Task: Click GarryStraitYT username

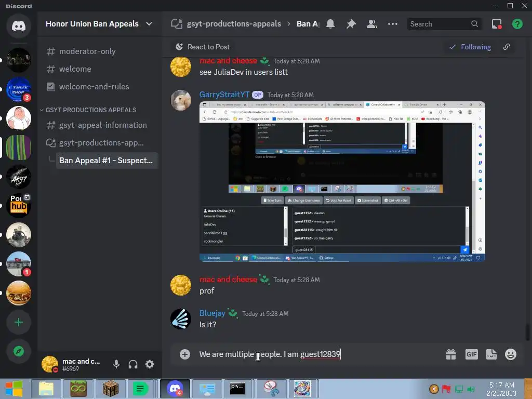Action: (224, 95)
